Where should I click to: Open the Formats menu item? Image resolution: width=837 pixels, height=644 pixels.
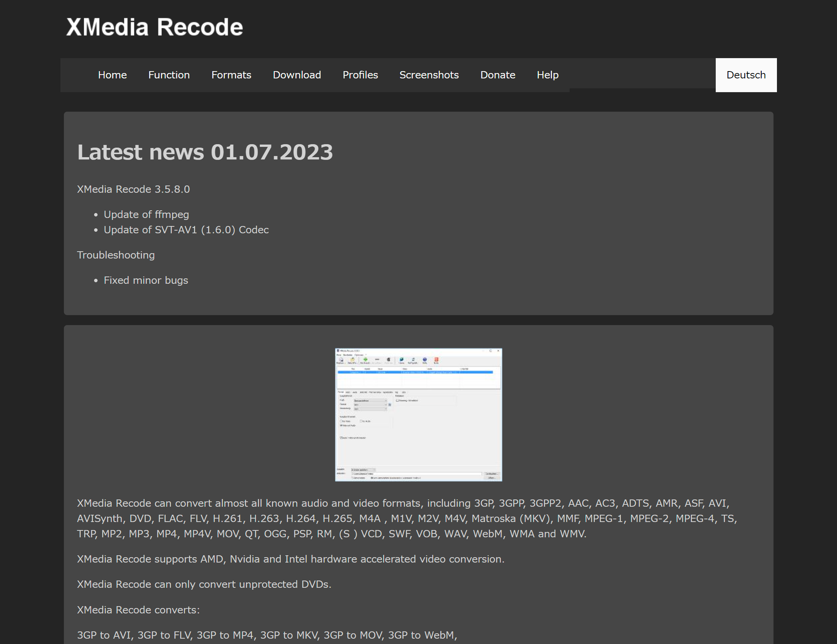point(231,75)
